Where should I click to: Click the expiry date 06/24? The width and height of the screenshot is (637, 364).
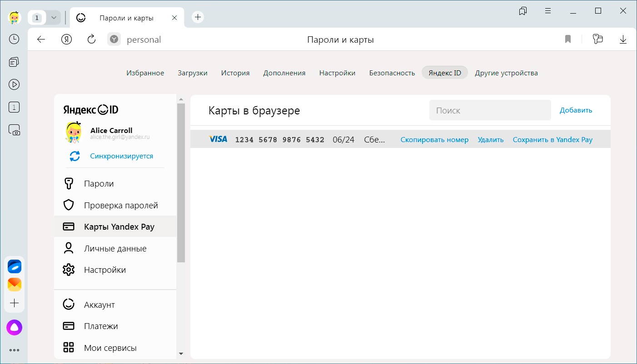pyautogui.click(x=343, y=140)
